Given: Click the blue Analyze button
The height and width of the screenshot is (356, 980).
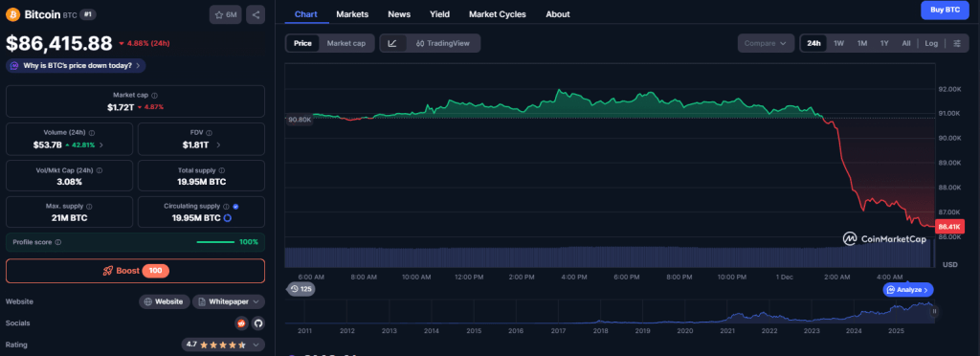Looking at the screenshot, I should point(908,290).
